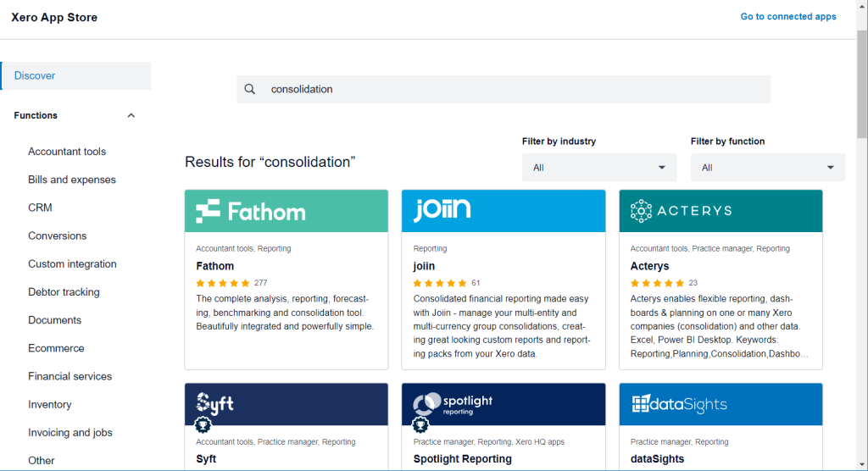
Task: Open the Bills and expenses category
Action: point(72,180)
